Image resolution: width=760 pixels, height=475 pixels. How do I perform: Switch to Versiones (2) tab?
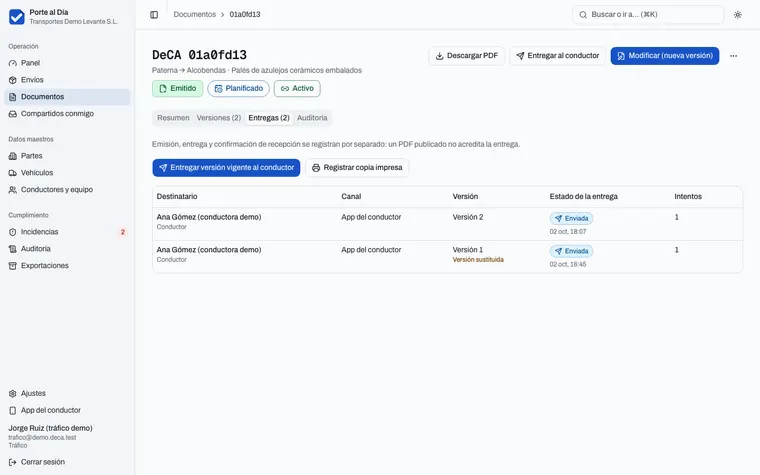point(219,118)
